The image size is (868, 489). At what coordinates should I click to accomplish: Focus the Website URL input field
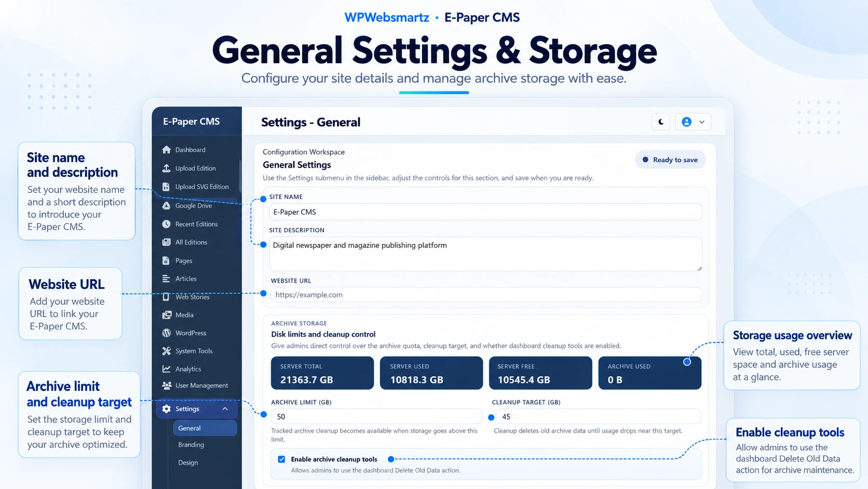(486, 295)
